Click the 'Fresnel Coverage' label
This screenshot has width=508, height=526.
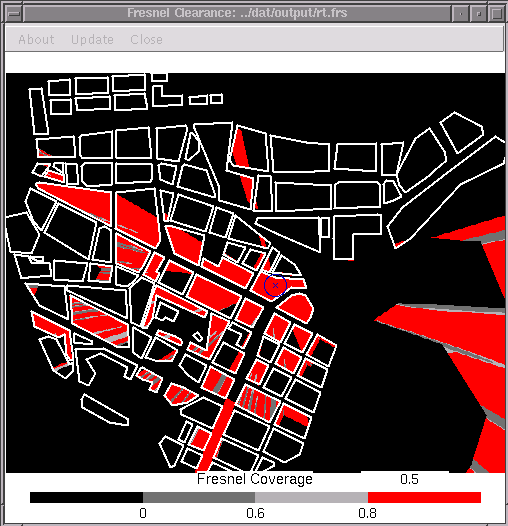pos(255,479)
